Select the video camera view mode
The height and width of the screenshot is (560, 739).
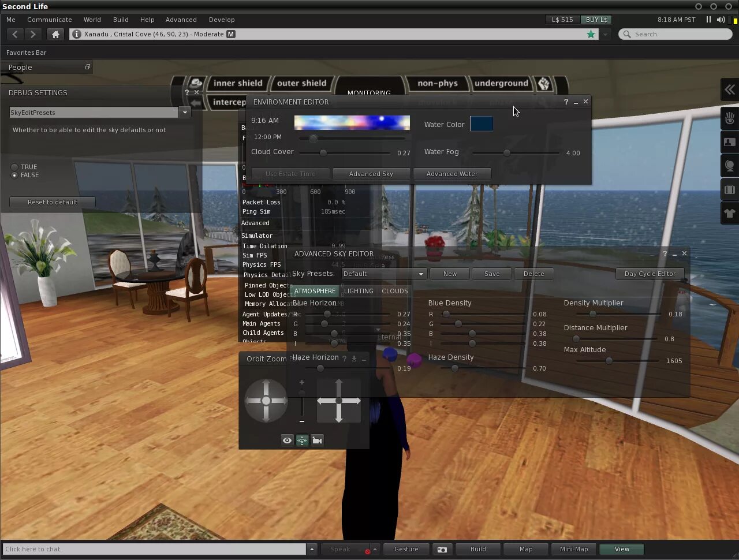pos(317,440)
